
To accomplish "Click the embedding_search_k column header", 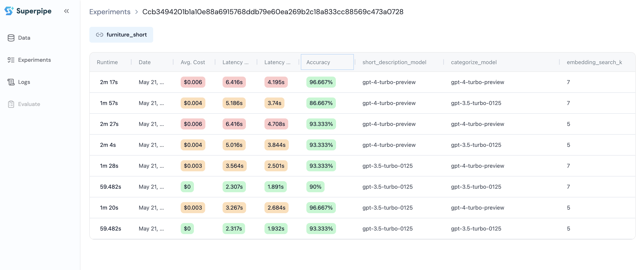I will (594, 62).
